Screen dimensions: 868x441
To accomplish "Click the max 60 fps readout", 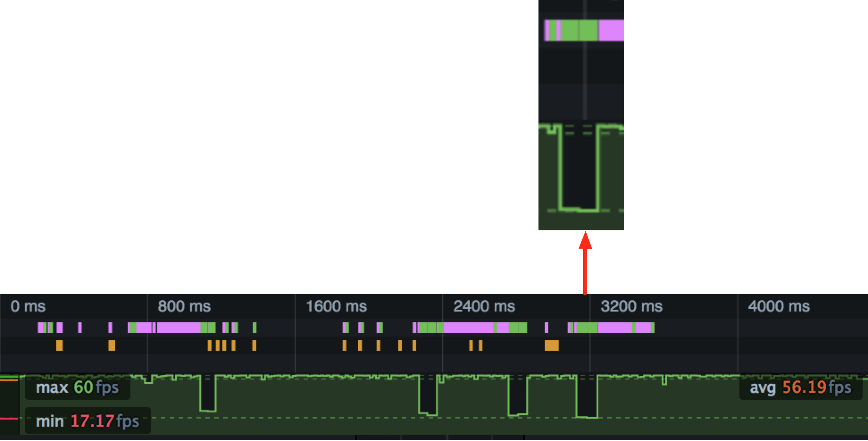I will [x=77, y=387].
